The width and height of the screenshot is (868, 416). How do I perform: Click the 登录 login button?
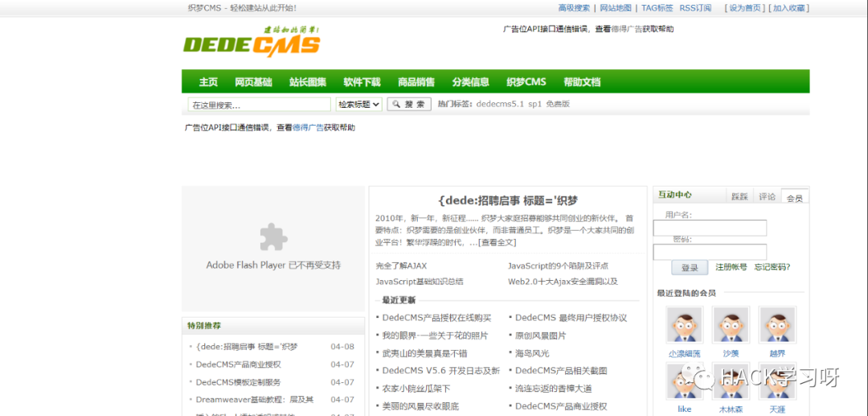pos(690,268)
